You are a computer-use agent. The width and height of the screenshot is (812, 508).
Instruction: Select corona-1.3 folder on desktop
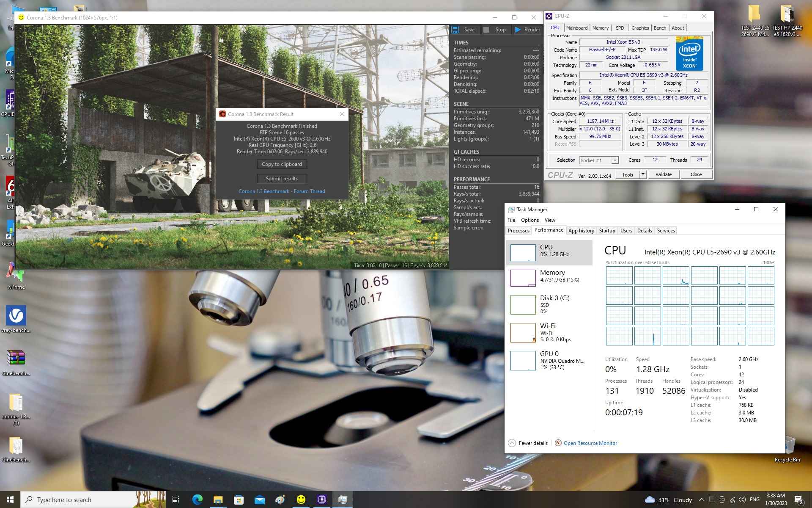(x=16, y=409)
